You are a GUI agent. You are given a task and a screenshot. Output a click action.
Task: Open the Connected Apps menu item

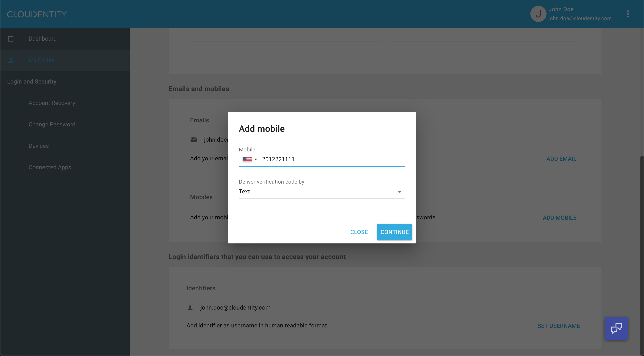point(50,168)
